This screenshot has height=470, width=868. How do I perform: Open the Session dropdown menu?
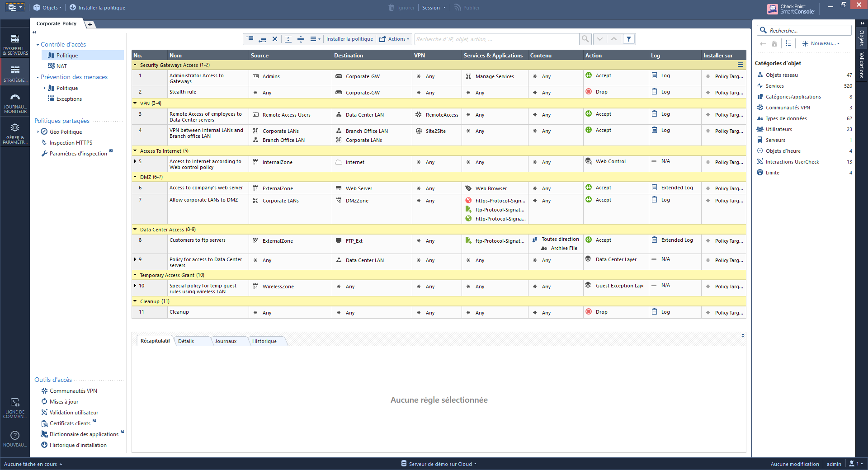point(434,8)
